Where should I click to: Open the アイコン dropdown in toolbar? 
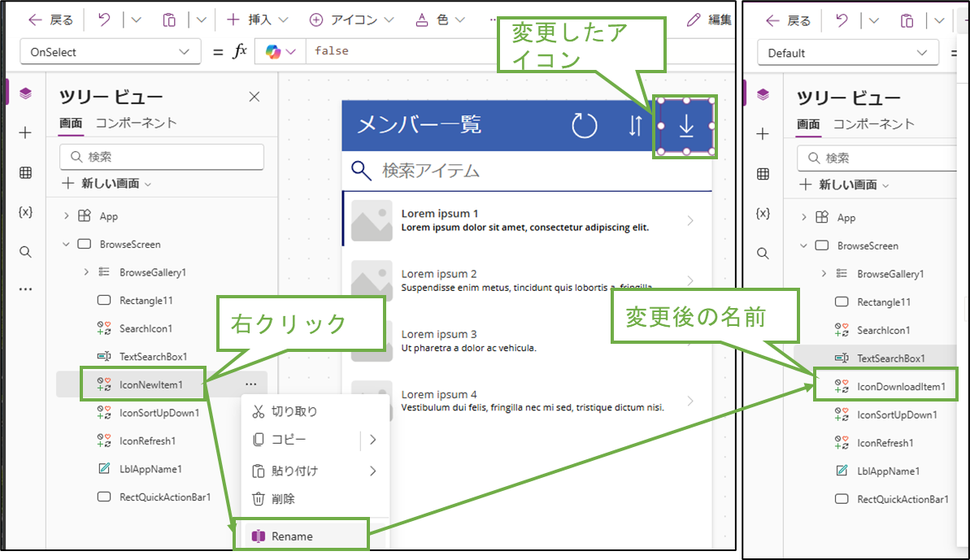point(351,20)
